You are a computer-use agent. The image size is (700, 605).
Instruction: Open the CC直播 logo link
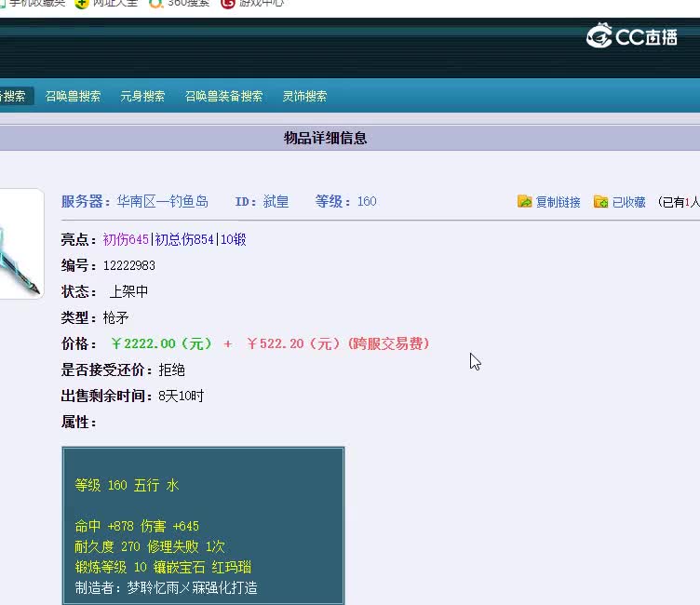coord(632,35)
